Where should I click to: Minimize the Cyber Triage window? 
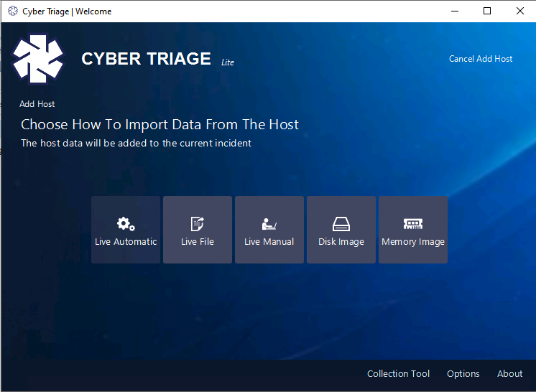coord(455,11)
